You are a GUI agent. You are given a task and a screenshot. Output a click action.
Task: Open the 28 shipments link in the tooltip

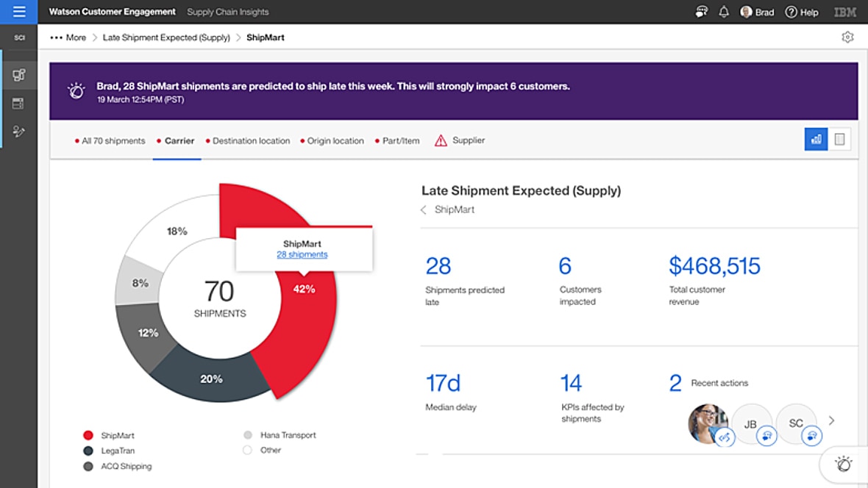[302, 254]
